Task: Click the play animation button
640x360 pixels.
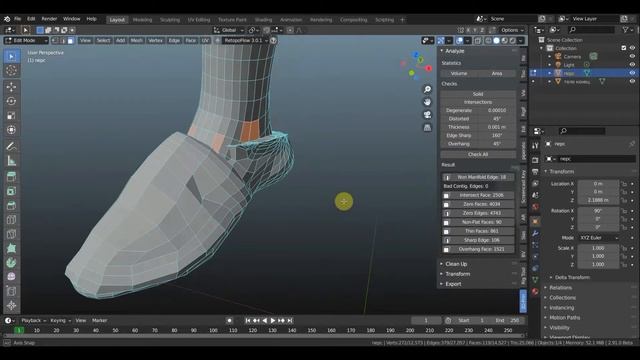Action: pyautogui.click(x=273, y=321)
